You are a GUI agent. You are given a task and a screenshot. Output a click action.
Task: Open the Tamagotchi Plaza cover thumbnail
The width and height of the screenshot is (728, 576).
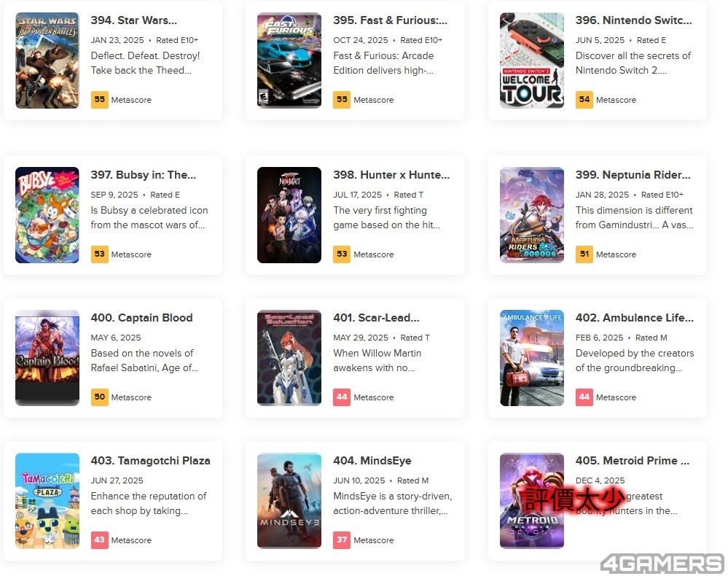coord(47,501)
